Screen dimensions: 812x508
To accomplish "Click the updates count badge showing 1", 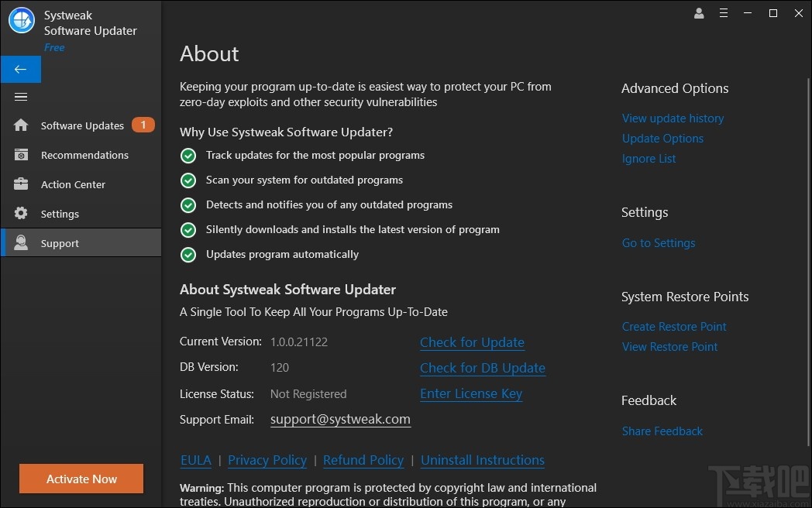I will click(143, 124).
